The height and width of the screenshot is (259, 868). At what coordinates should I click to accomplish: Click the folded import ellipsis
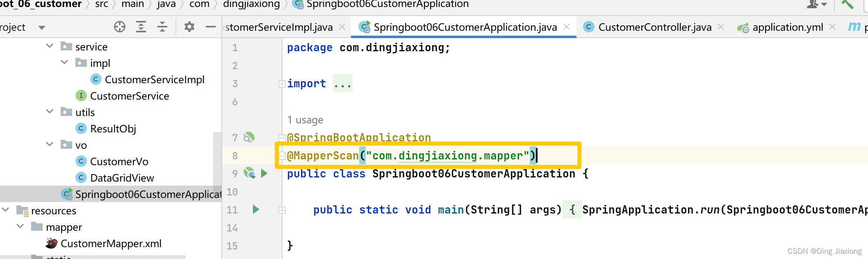pos(343,84)
